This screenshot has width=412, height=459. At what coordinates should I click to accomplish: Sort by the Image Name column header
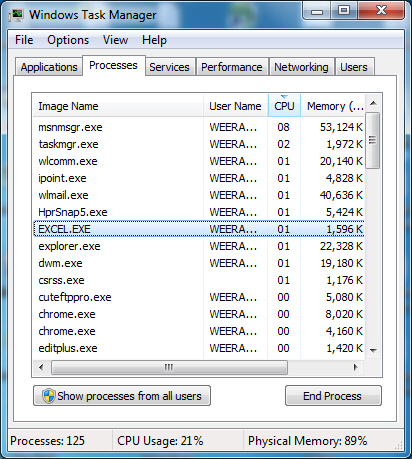point(118,106)
